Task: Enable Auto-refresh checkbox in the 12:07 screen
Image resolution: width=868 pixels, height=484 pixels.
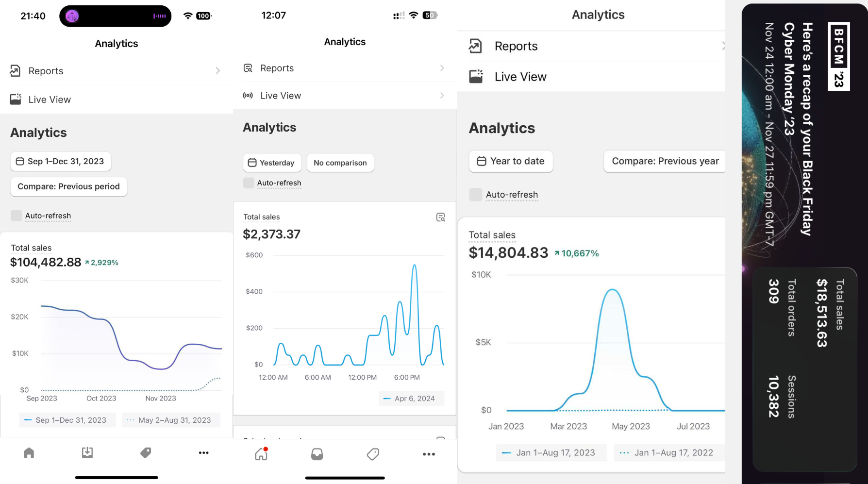Action: (x=249, y=183)
